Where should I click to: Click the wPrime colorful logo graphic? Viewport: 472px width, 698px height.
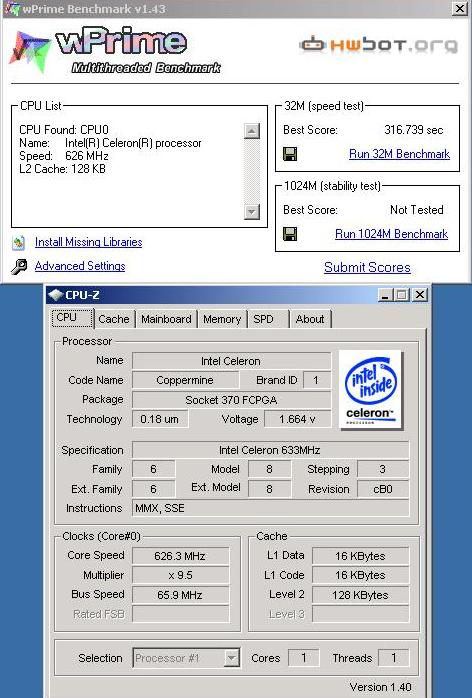tap(29, 51)
